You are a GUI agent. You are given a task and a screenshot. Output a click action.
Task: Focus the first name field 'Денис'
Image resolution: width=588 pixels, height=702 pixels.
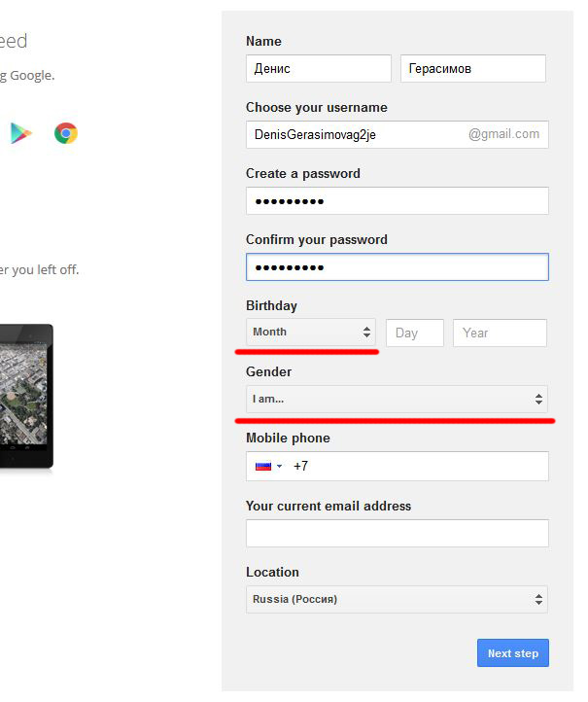pos(319,68)
